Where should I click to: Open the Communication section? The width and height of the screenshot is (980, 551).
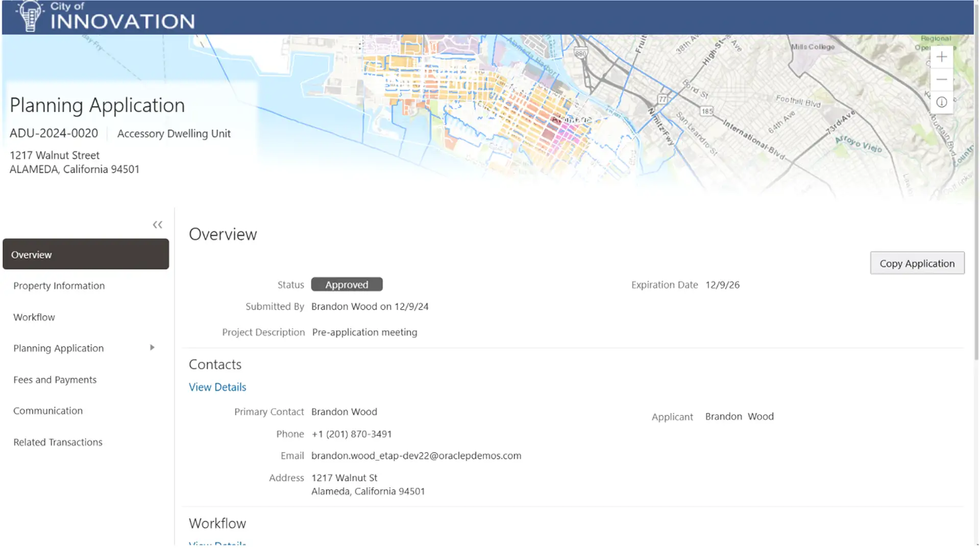pyautogui.click(x=48, y=411)
